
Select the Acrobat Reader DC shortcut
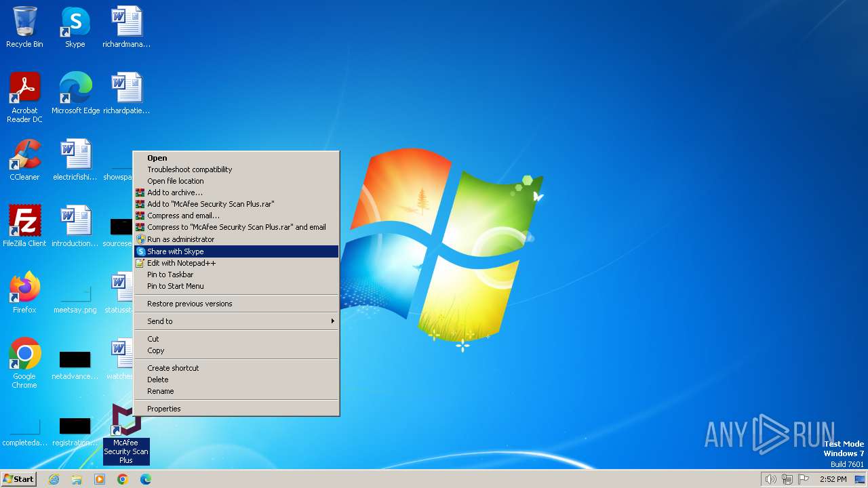coord(24,98)
